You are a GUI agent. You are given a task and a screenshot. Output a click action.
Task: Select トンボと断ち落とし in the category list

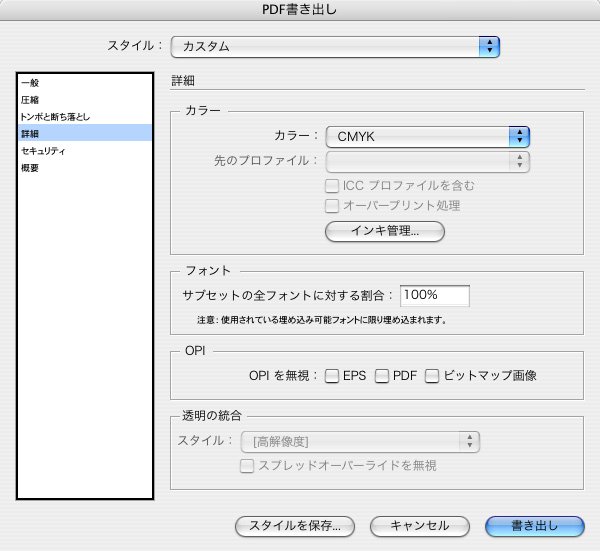85,117
